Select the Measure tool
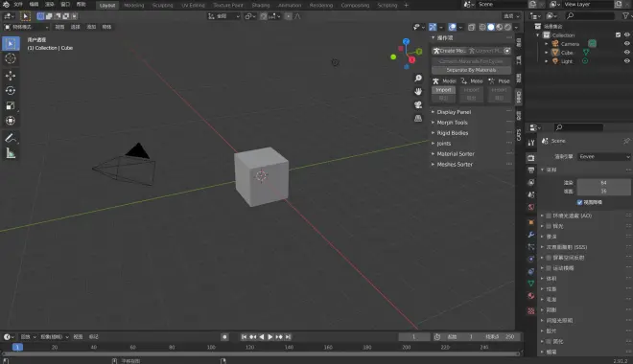This screenshot has height=364, width=633. (x=11, y=153)
